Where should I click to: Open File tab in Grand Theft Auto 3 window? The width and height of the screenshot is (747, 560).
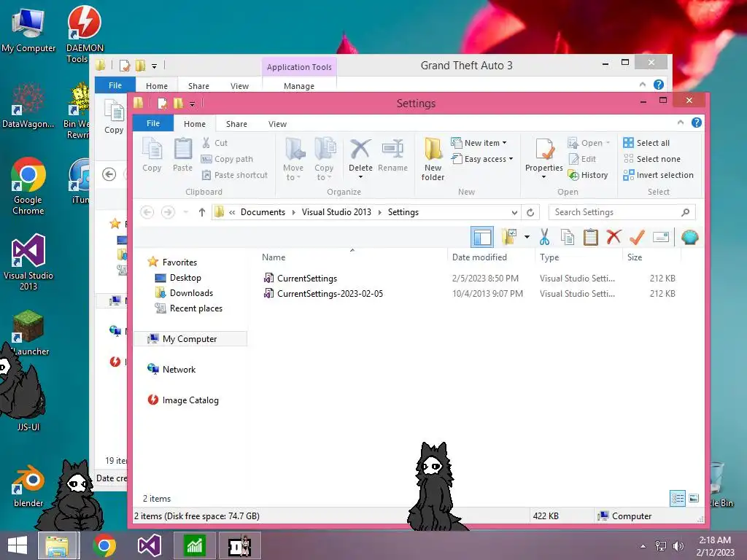[x=115, y=85]
